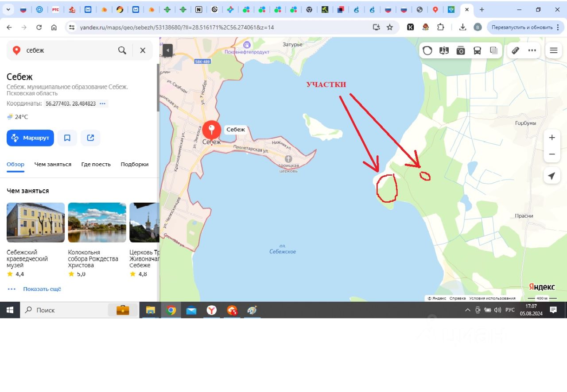
Task: Click Затурье label on map
Action: coord(292,45)
